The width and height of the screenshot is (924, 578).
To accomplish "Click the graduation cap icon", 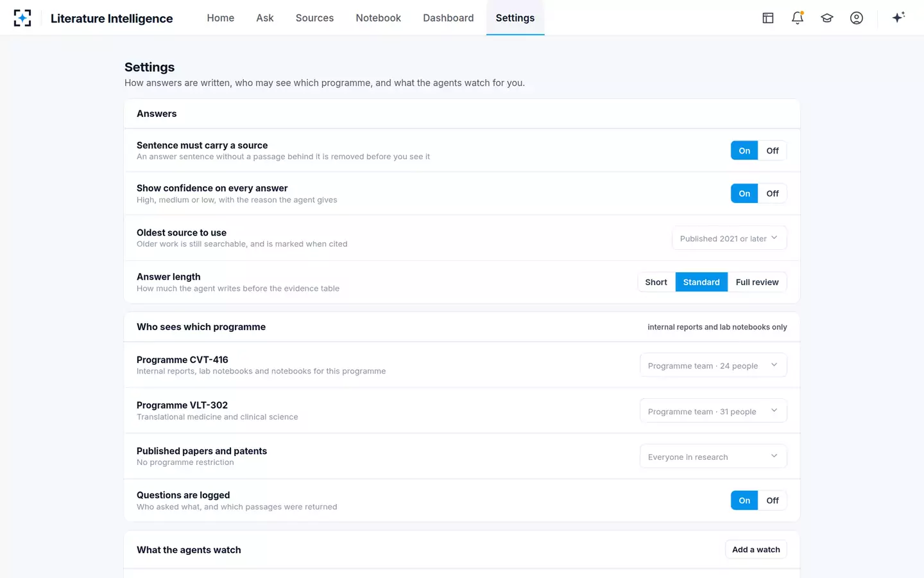I will pyautogui.click(x=827, y=18).
